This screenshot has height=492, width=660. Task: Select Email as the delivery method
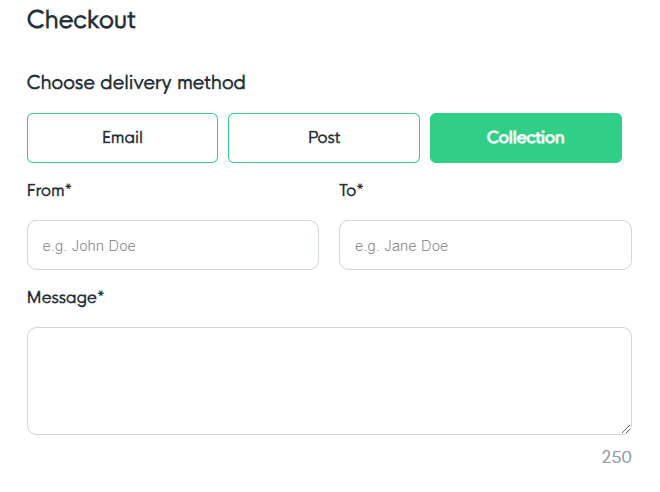122,138
